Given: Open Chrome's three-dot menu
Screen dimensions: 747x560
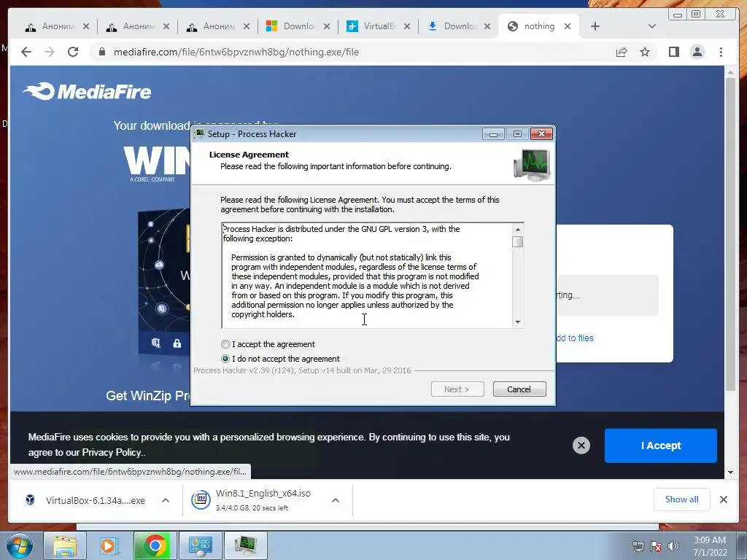Looking at the screenshot, I should click(721, 52).
